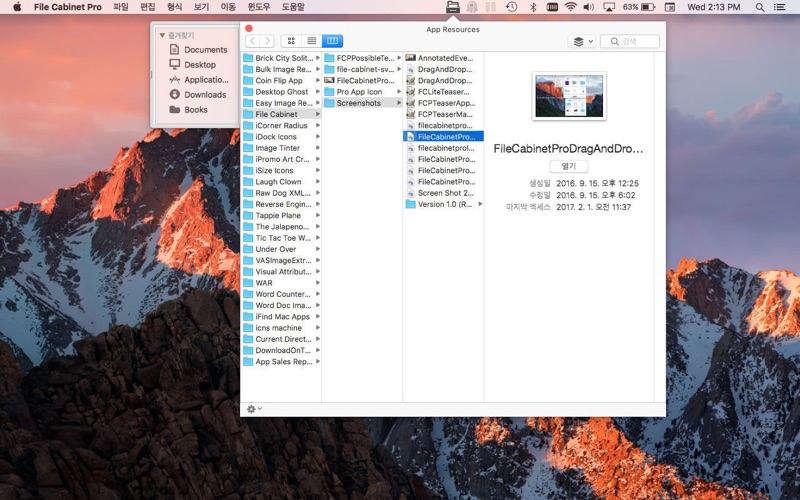Open the Wi-Fi status menu
The image size is (800, 500).
tap(570, 7)
